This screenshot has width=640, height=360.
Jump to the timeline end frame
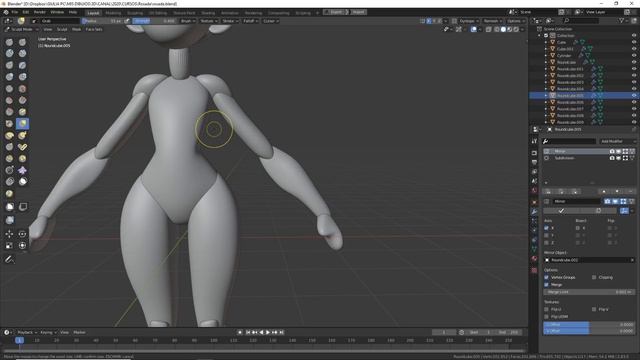(281, 333)
